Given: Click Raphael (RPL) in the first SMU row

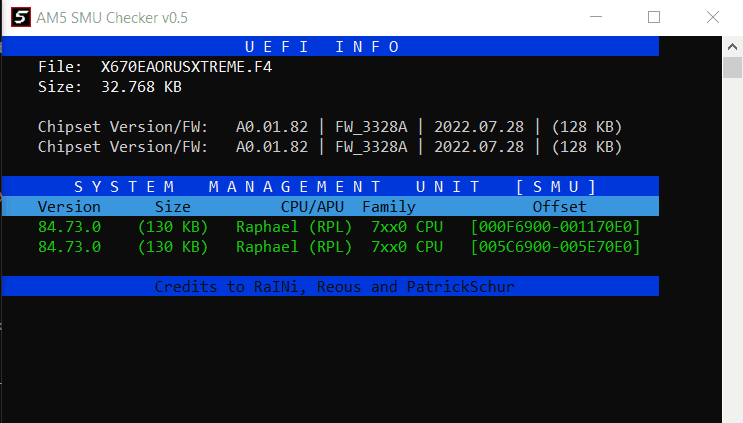Looking at the screenshot, I should 294,227.
